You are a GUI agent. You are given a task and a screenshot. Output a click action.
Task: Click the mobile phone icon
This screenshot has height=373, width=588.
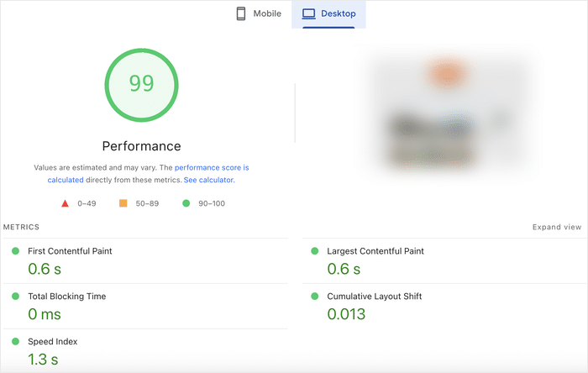[241, 13]
